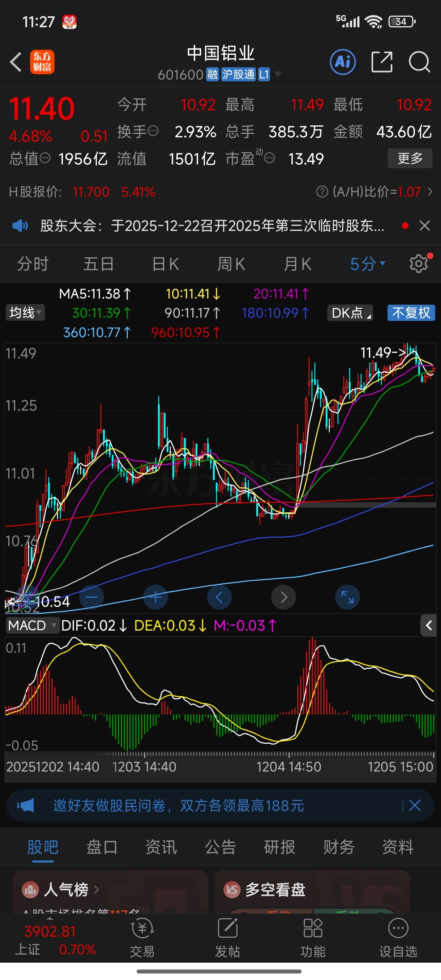Close the shareholder meeting notice
441x980 pixels.
[425, 226]
